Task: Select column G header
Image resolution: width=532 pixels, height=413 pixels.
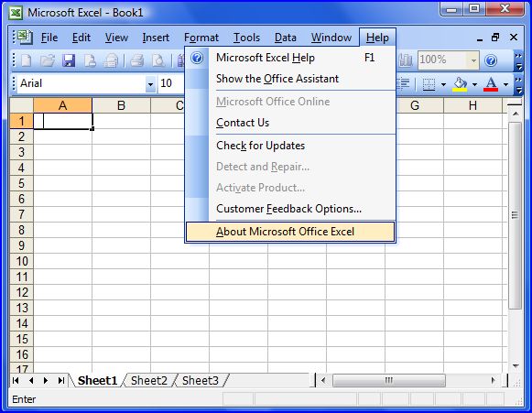Action: 415,105
